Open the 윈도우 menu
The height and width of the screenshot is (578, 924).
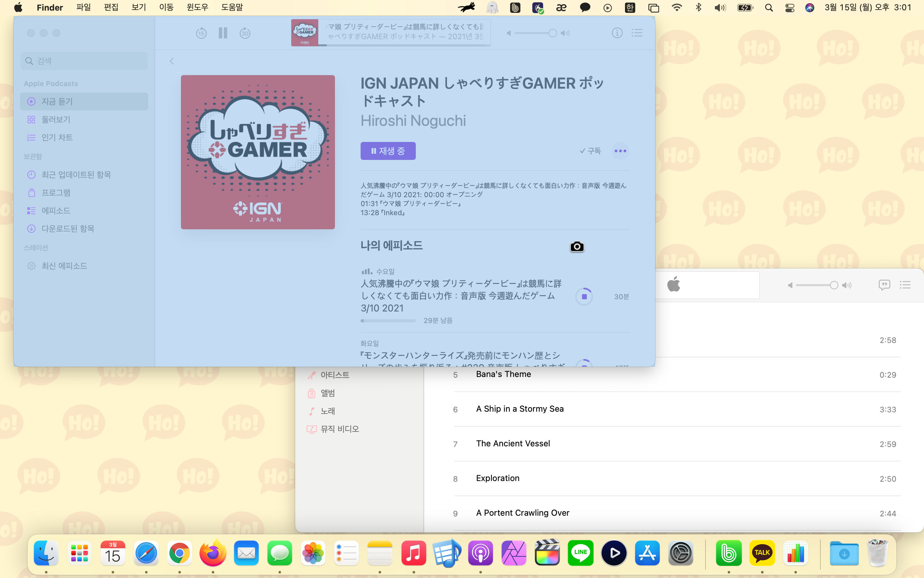(197, 7)
